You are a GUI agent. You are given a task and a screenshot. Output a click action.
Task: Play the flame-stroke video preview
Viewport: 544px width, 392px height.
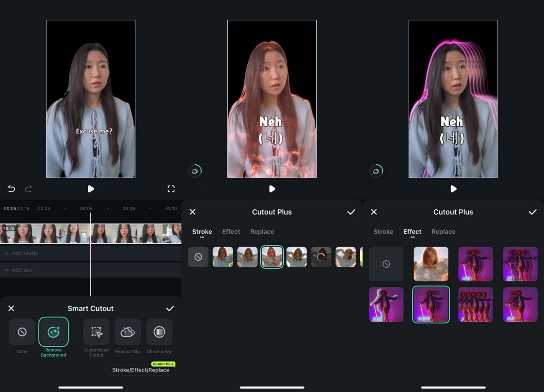tap(272, 189)
